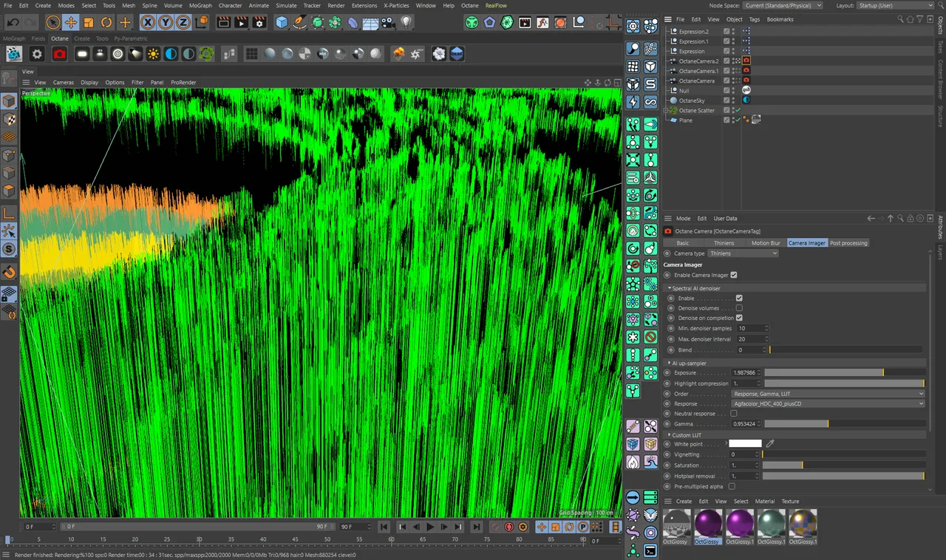Select red Octane camera tag on OctaneCamera.1

point(746,71)
